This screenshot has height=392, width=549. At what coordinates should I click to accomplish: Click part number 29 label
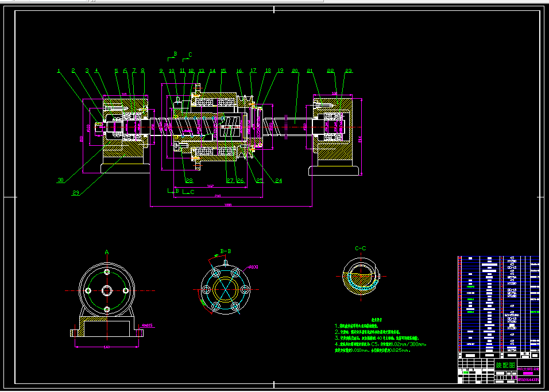coord(76,192)
